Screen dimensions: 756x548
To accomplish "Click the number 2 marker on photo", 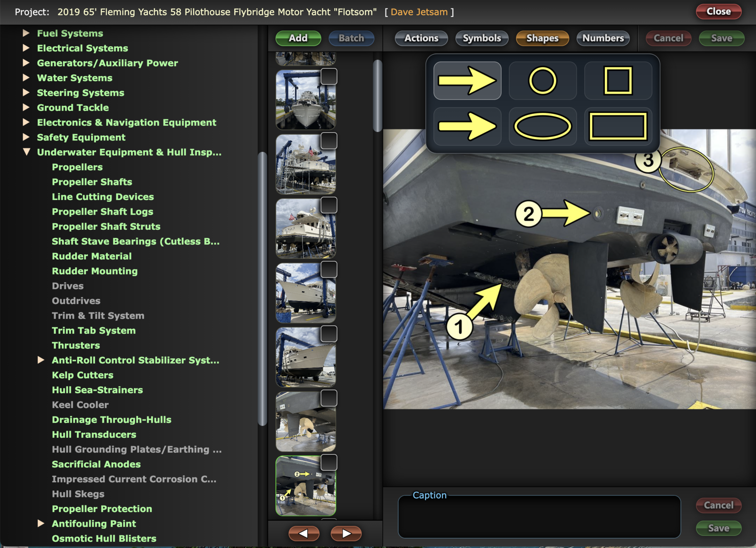I will [528, 214].
